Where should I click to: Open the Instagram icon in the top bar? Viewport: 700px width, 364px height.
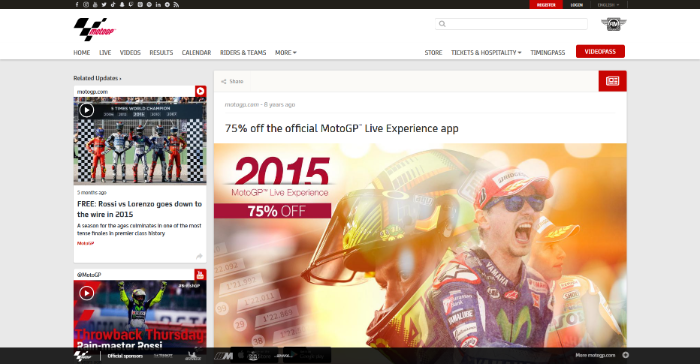[86, 4]
